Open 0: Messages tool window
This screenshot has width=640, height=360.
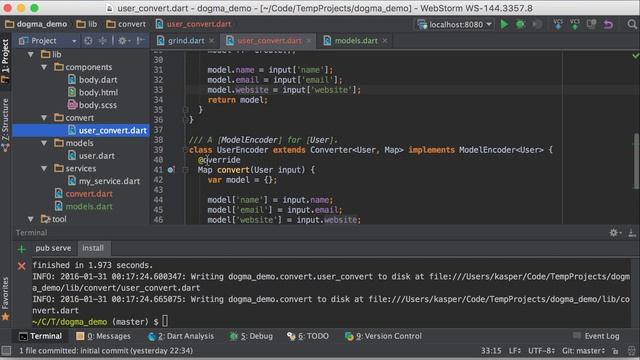[103, 336]
